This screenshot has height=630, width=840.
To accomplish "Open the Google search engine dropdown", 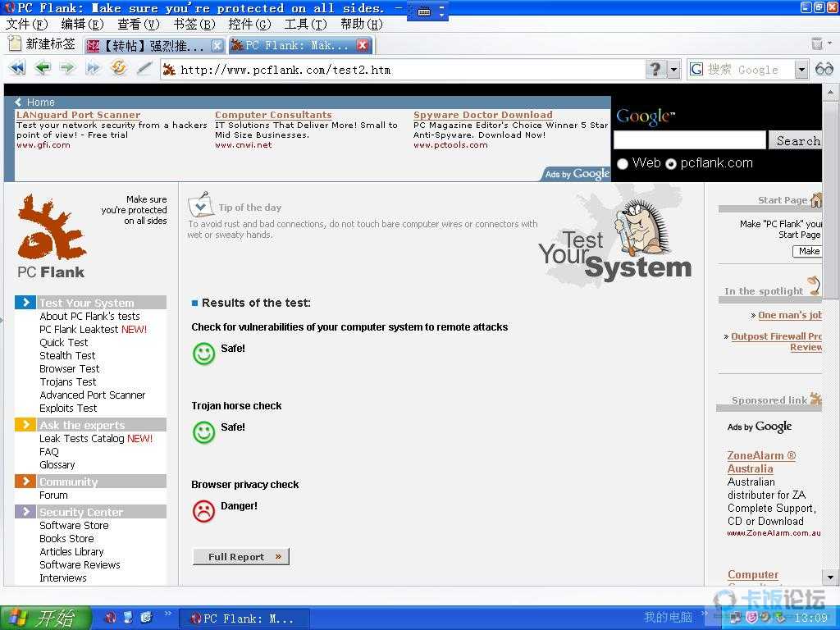I will tap(801, 70).
